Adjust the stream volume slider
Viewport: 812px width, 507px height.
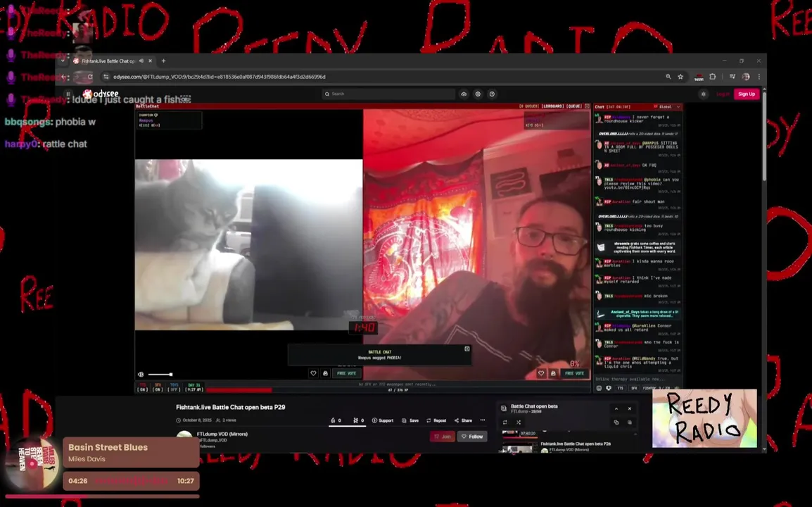160,375
